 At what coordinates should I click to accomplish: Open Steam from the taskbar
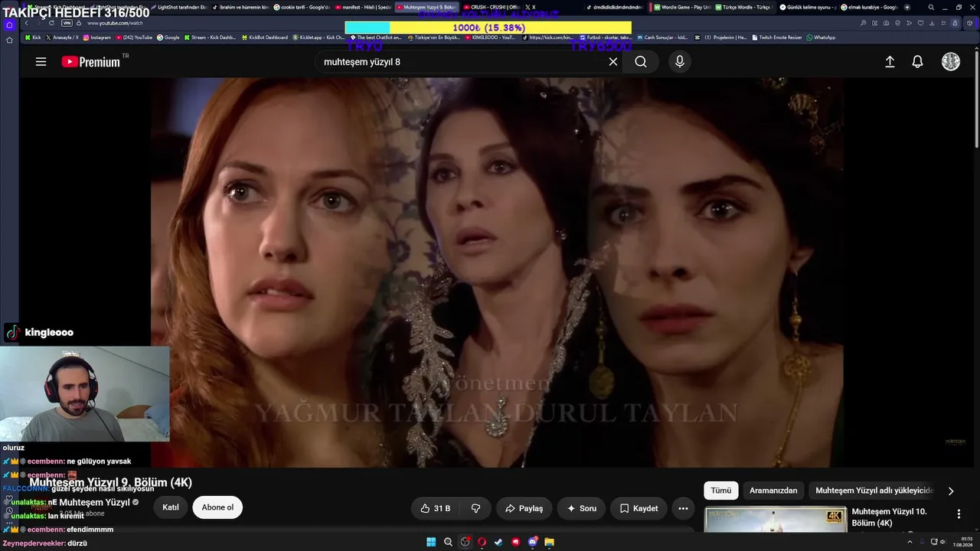point(498,542)
